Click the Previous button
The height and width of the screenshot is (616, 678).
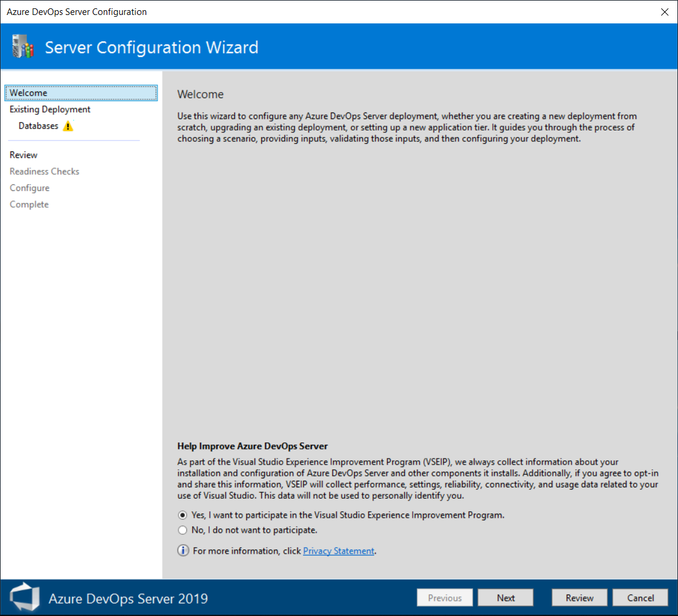(444, 597)
